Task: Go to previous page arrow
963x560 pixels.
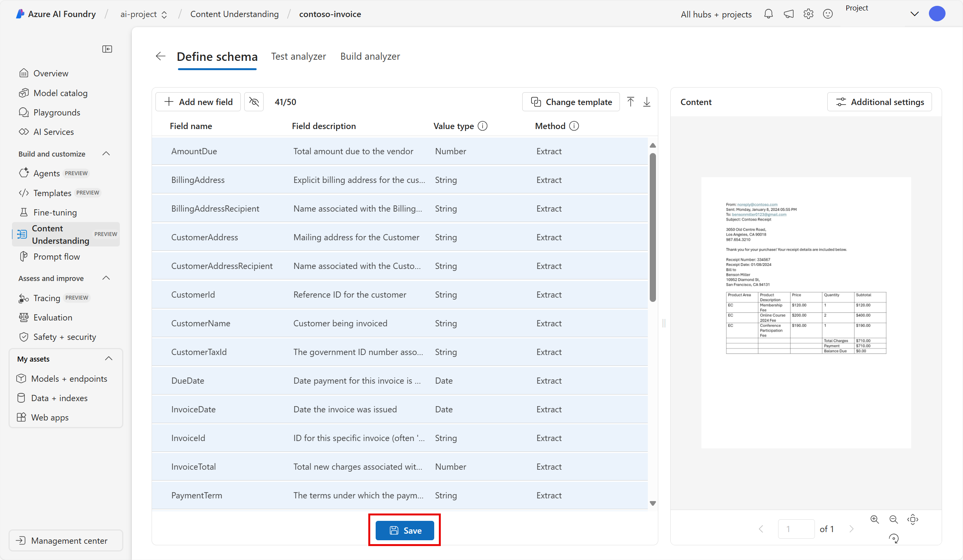Action: 761,529
